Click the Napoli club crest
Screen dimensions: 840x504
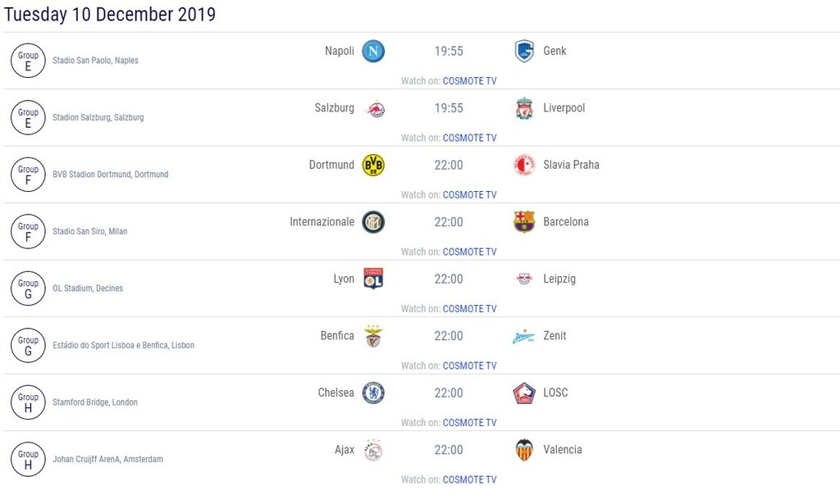(373, 52)
